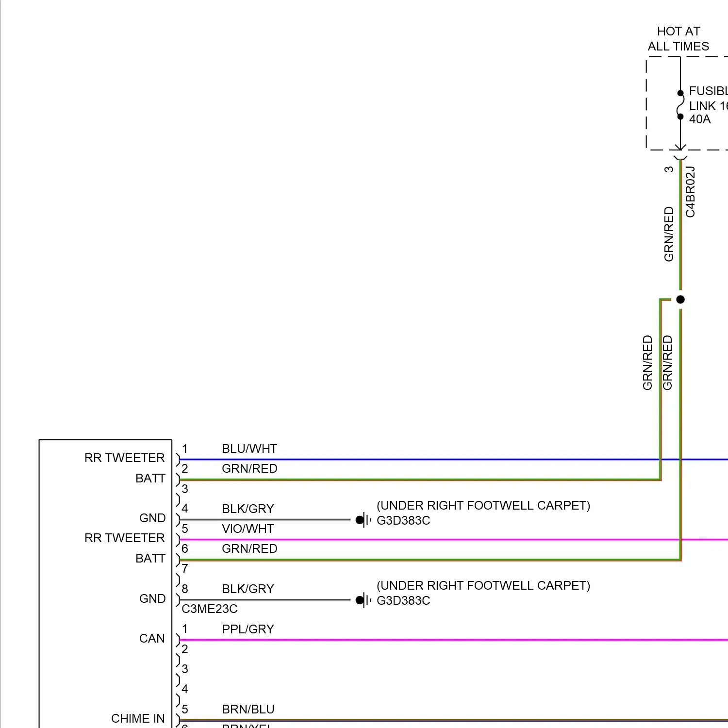728x728 pixels.
Task: Click the arrow terminal at connector C4BR02J
Action: click(680, 151)
